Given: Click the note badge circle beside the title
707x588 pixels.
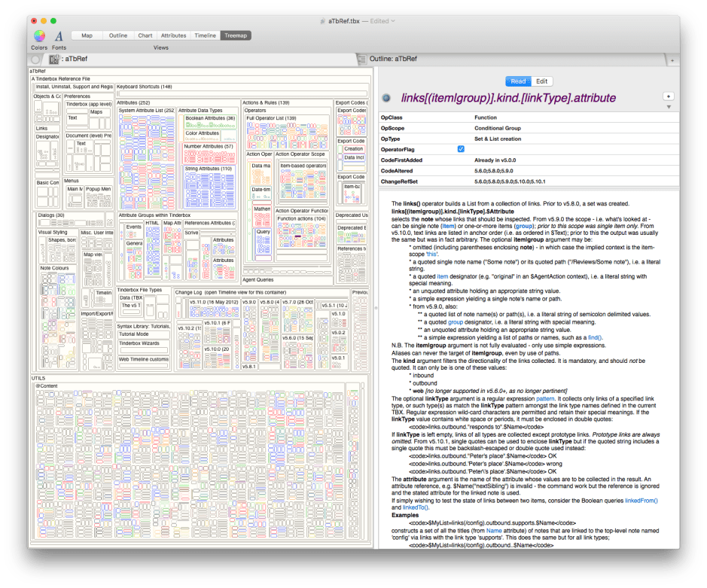Looking at the screenshot, I should pos(386,98).
